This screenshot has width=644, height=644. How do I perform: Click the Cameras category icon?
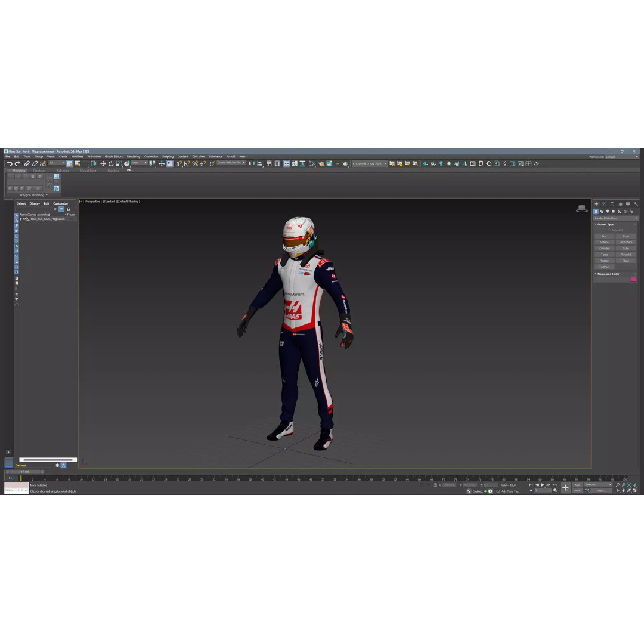click(613, 212)
